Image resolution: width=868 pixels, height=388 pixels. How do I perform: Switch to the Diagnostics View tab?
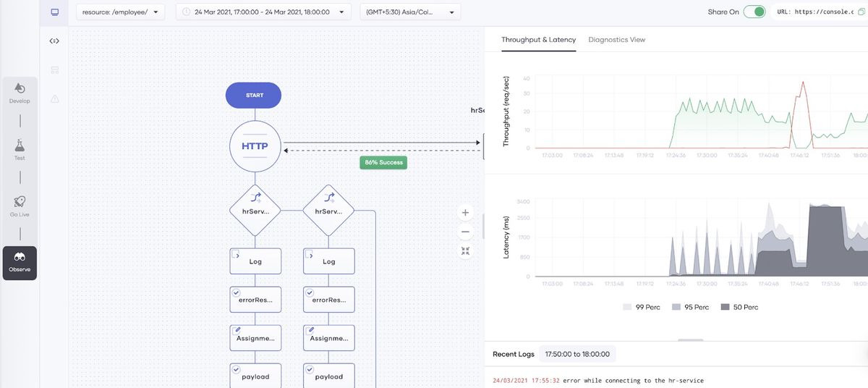[616, 40]
